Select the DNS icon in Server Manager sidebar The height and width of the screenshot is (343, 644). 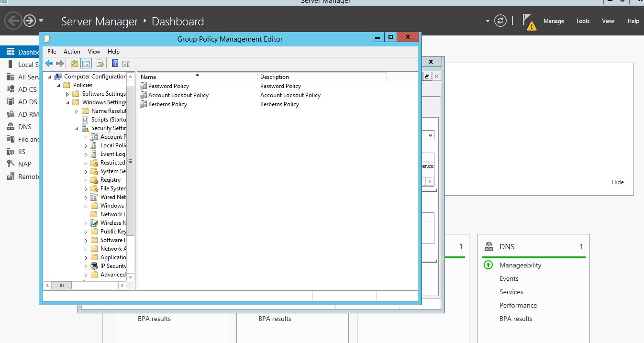(x=10, y=126)
